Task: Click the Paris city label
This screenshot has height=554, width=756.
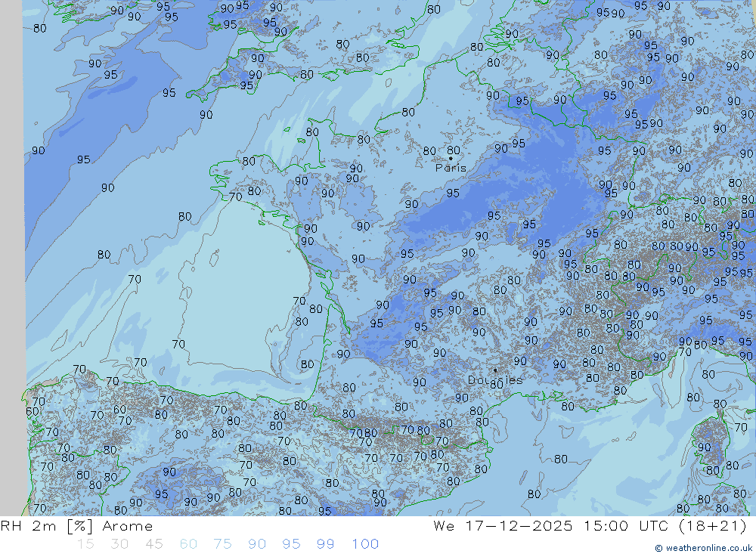Action: 451,168
